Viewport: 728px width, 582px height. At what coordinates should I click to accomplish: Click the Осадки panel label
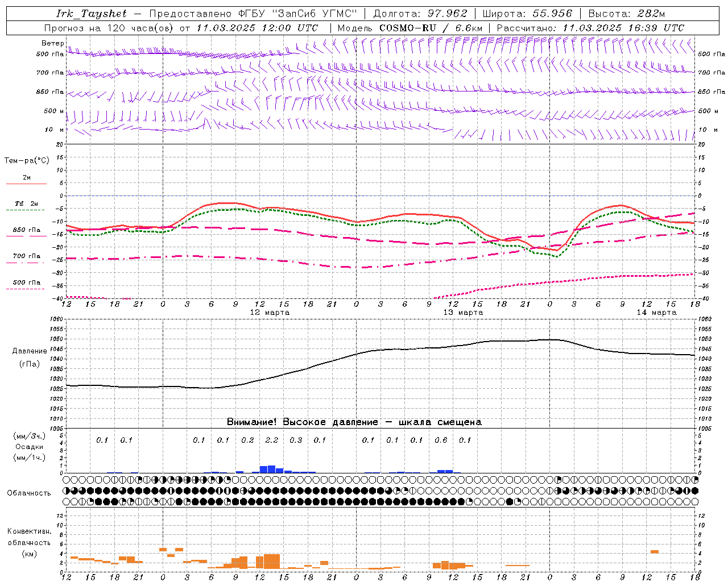click(30, 447)
